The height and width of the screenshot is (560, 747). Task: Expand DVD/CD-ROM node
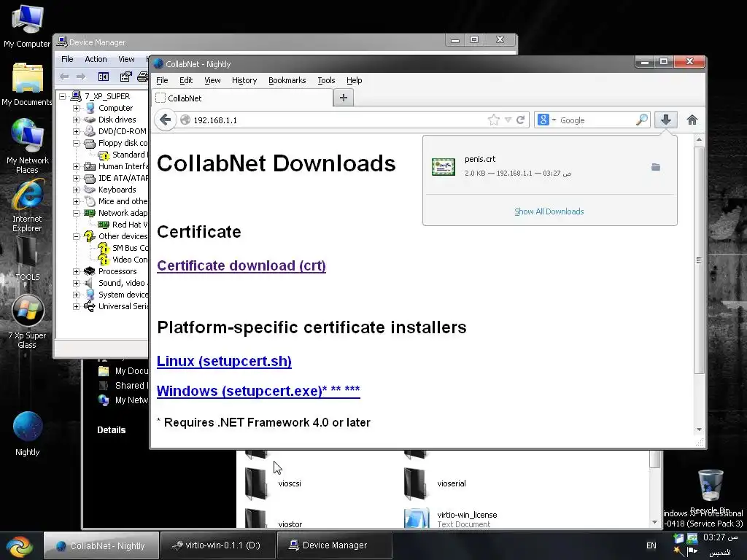[76, 131]
